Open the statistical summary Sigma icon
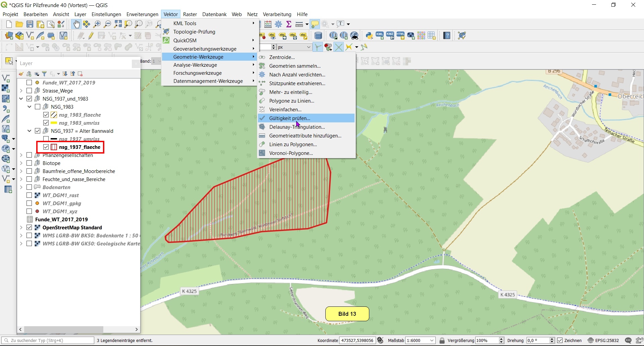Screen dimensions: 644x346 289,24
